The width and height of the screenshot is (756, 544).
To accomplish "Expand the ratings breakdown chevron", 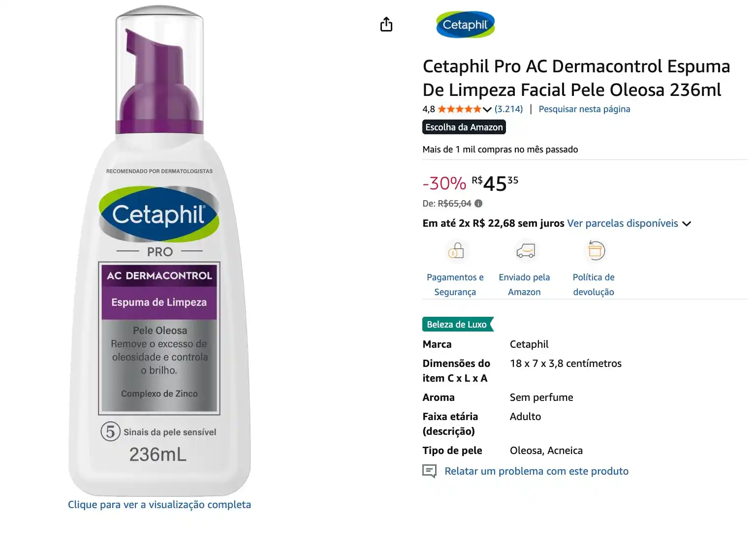I will coord(487,109).
